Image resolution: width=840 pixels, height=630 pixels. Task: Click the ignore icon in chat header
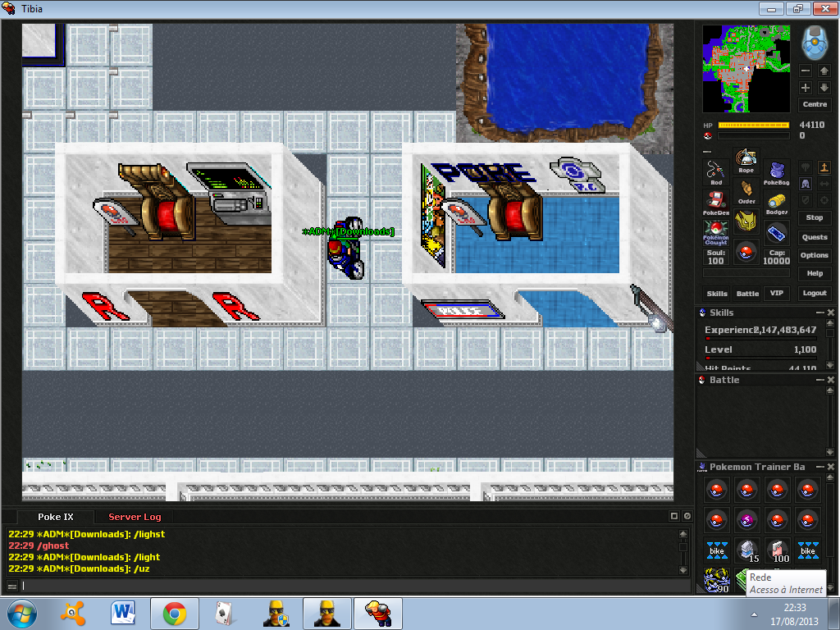coord(687,516)
